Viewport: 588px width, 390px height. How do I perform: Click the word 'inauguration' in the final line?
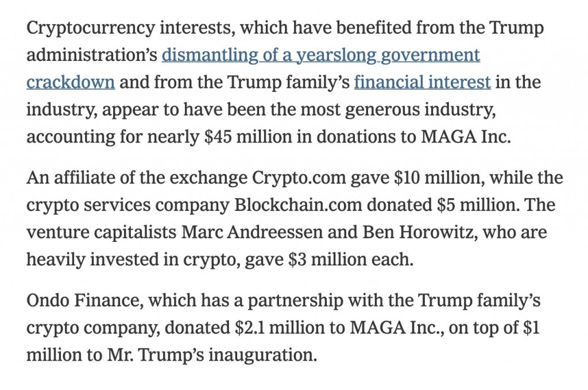tap(262, 355)
